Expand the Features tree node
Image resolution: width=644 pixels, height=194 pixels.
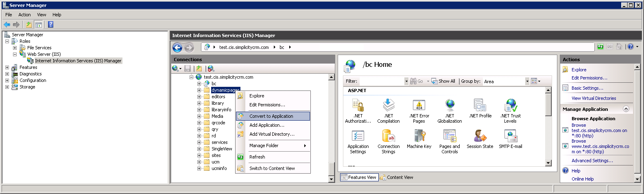7,67
